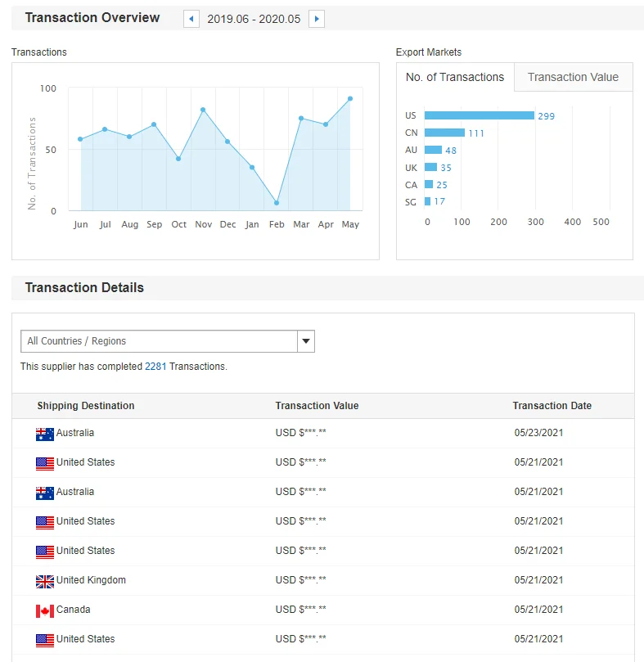Select the No. of Transactions tab
Screen dimensions: 644x662
[455, 77]
